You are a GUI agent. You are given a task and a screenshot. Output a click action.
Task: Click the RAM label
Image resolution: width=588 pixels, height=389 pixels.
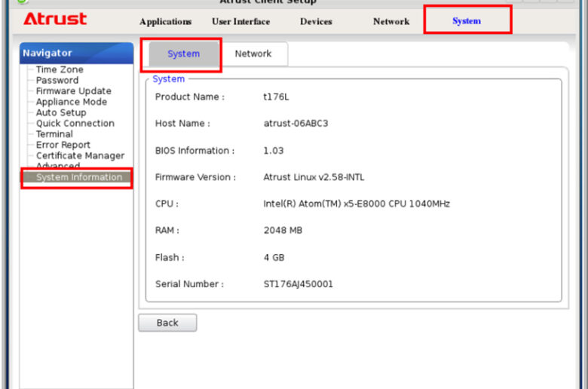click(167, 231)
